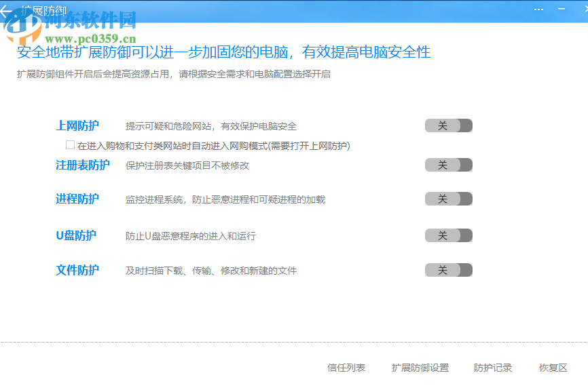Click text 防止U盘恶意程序的进入和运行

(x=191, y=236)
